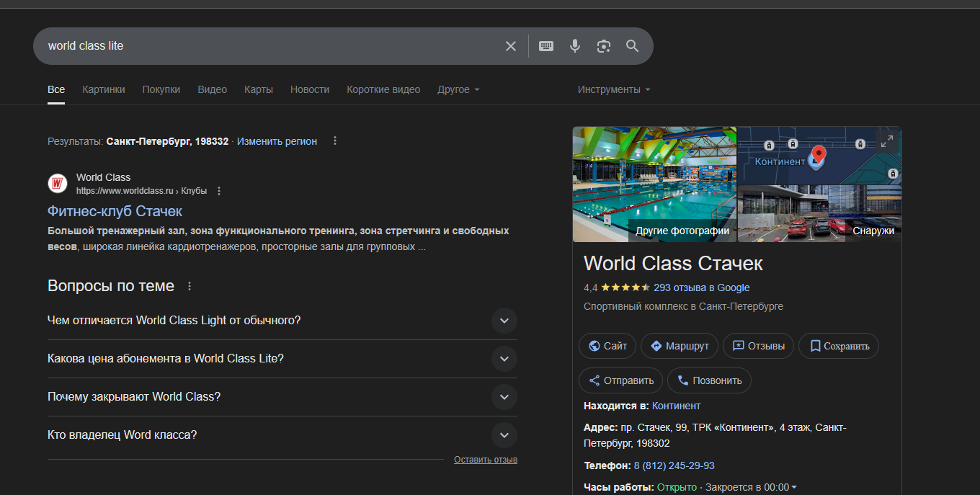
Task: Switch to the Короткие видео tab
Action: [x=383, y=89]
